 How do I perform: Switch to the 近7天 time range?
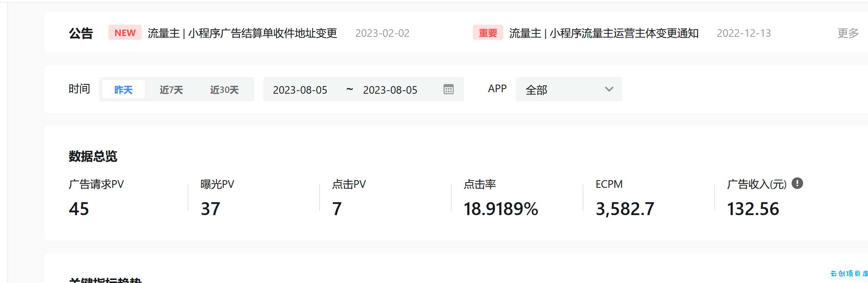171,90
